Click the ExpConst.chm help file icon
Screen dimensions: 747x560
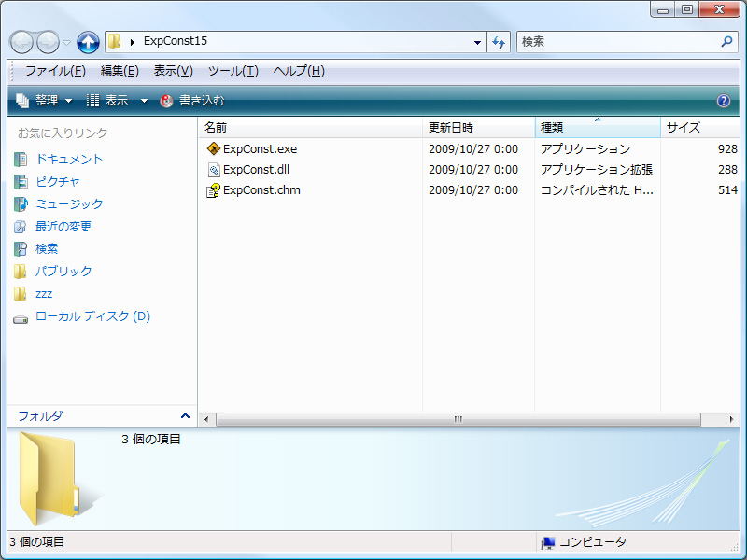coord(213,190)
